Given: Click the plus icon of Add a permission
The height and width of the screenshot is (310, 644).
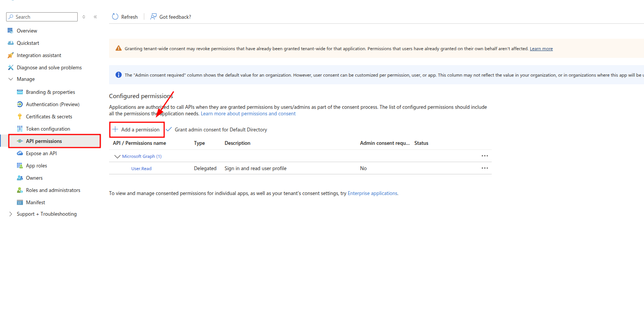Looking at the screenshot, I should [115, 129].
